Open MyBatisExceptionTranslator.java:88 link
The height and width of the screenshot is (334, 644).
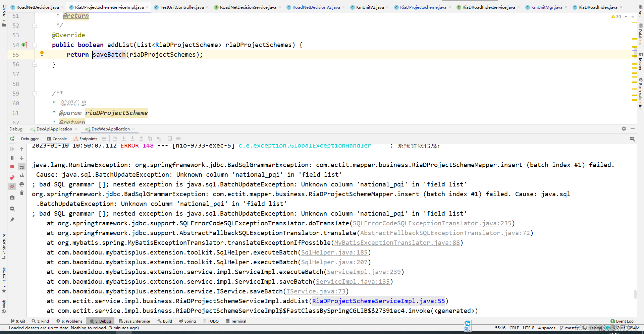[397, 243]
